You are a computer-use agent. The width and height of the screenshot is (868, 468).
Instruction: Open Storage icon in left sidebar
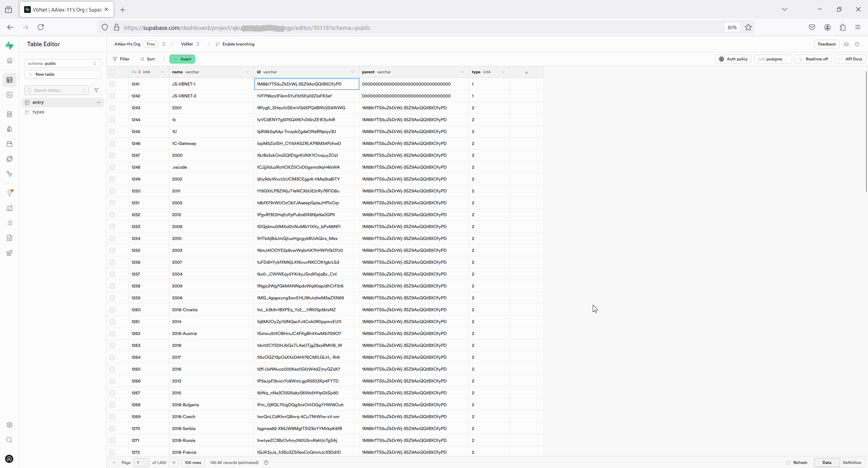[x=9, y=144]
